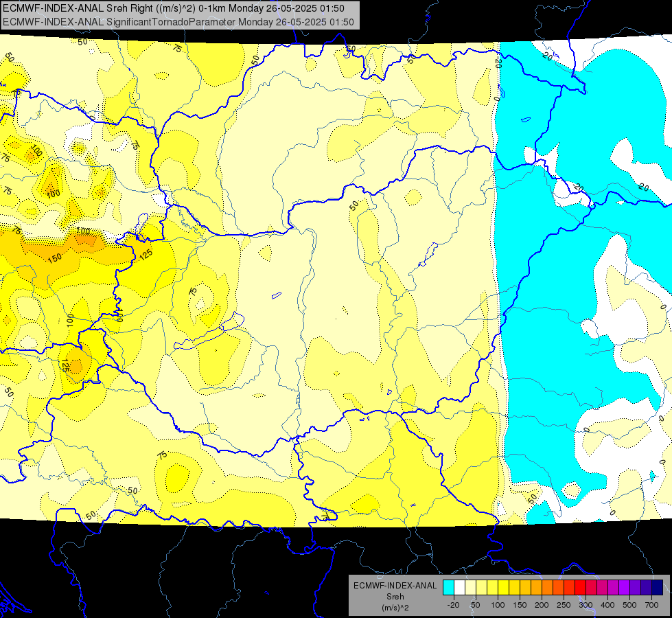Click the (m/s)^2 unit label in legend
Image resolution: width=672 pixels, height=618 pixels.
tap(395, 608)
